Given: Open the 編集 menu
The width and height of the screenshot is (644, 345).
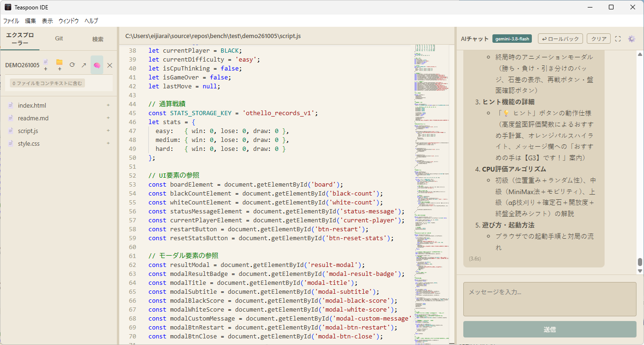Looking at the screenshot, I should [x=31, y=21].
